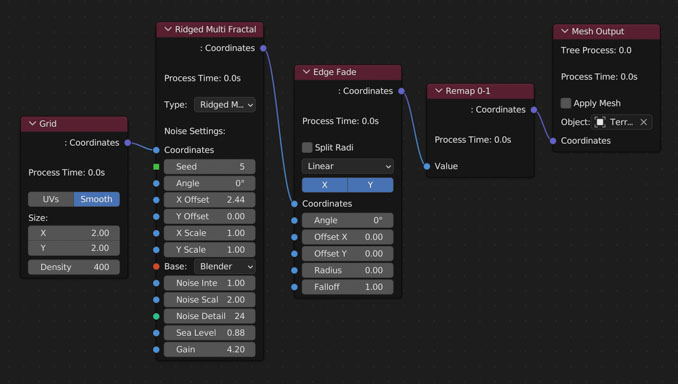This screenshot has width=678, height=384.
Task: Select the Smooth mode tab in Grid
Action: 96,199
